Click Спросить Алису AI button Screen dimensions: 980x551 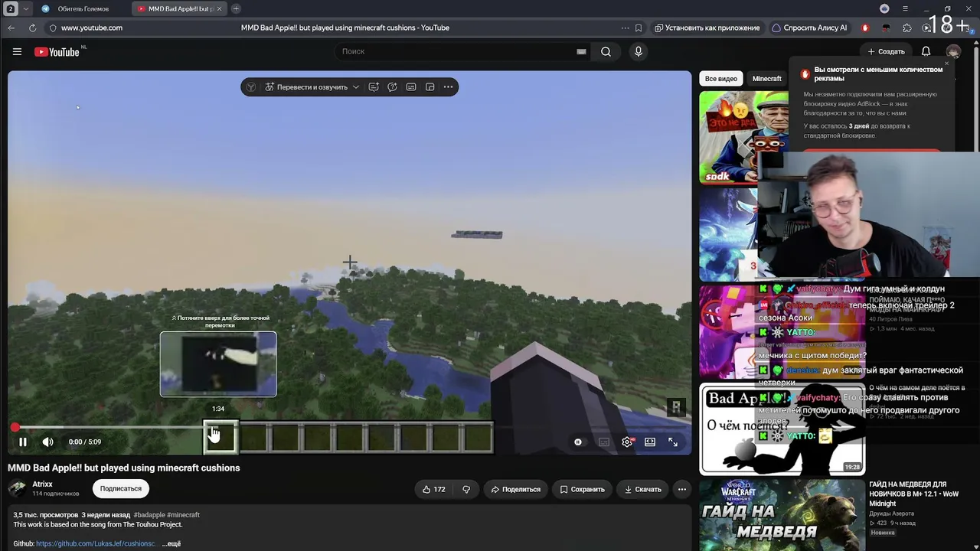(809, 28)
